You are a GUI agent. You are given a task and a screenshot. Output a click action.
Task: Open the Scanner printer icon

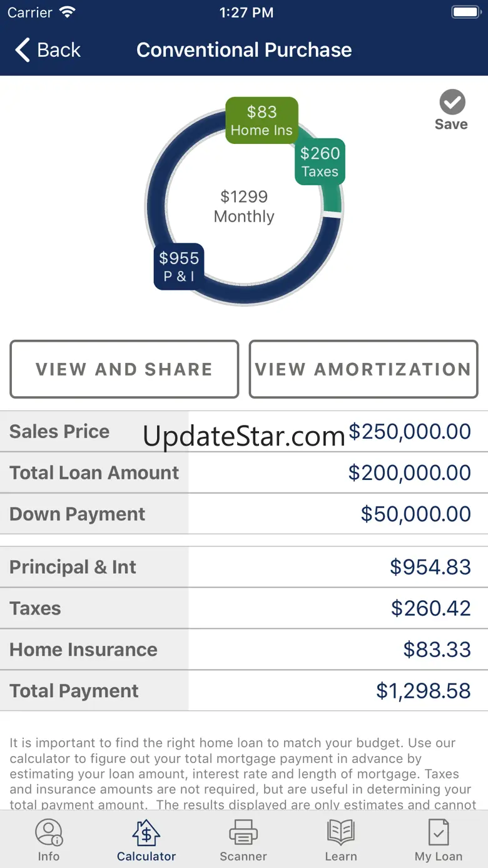243,833
